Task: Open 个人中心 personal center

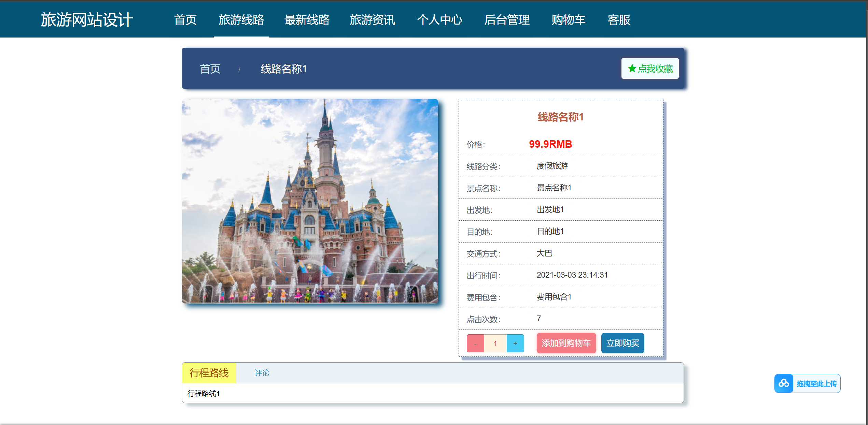Action: point(439,20)
